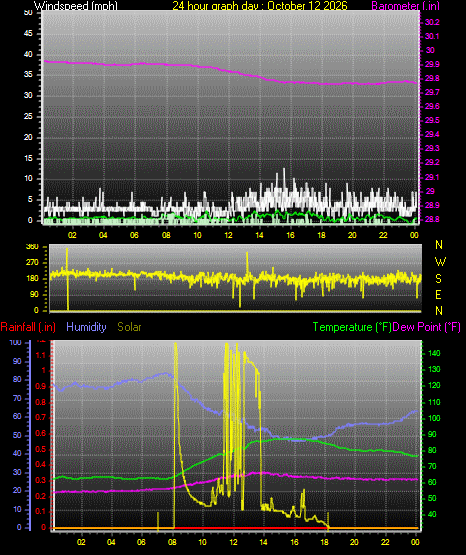Screen dimensions: 466x555
Task: Click the 120 temperature scale value
Action: 434,385
